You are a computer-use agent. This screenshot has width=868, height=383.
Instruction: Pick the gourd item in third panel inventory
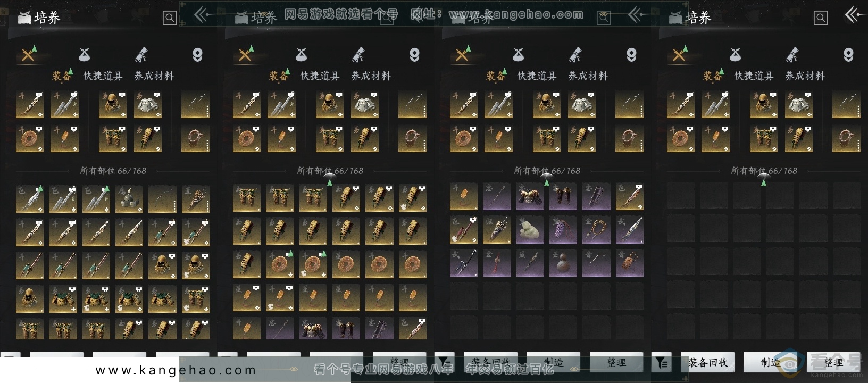click(x=563, y=263)
